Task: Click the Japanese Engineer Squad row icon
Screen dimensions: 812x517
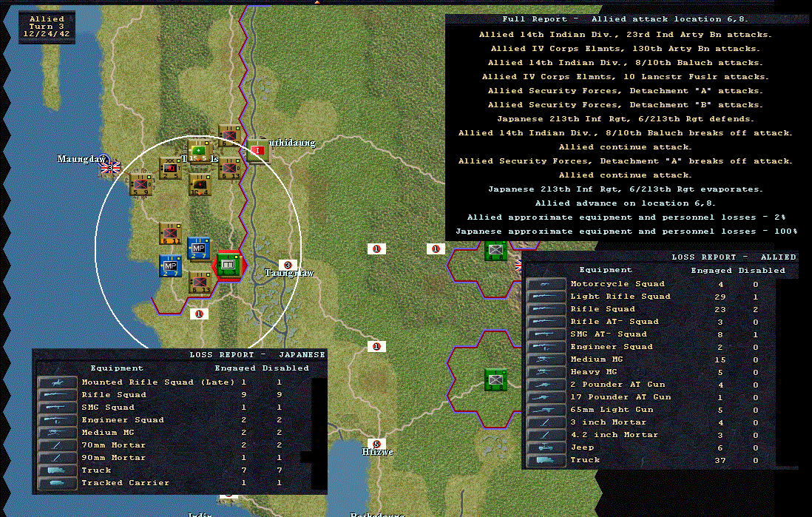Action: [58, 420]
